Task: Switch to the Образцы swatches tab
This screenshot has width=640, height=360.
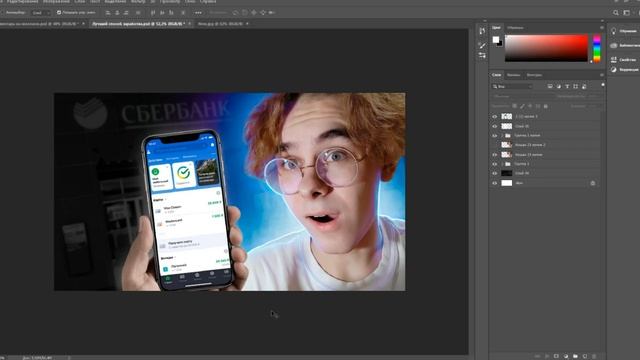Action: tap(516, 28)
